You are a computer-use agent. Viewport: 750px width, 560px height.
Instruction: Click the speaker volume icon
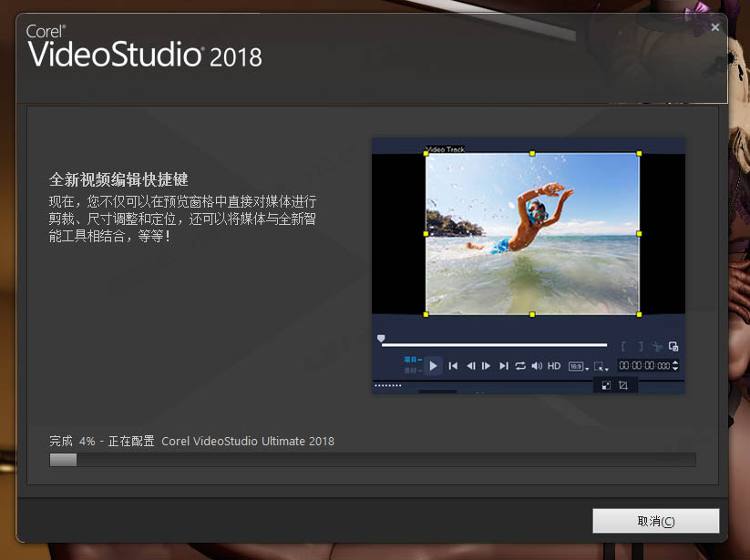coord(537,366)
